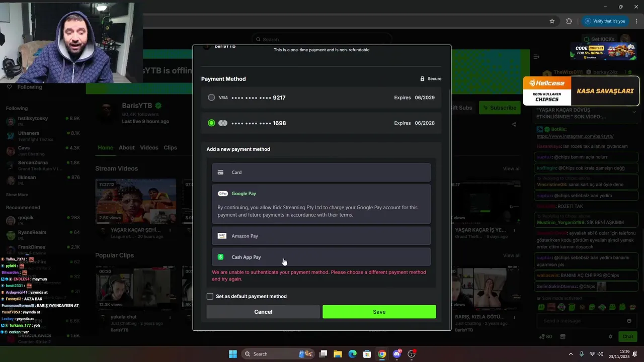Click the CODE CHIPS31 bonus banner
The width and height of the screenshot is (644, 362).
coord(603,51)
